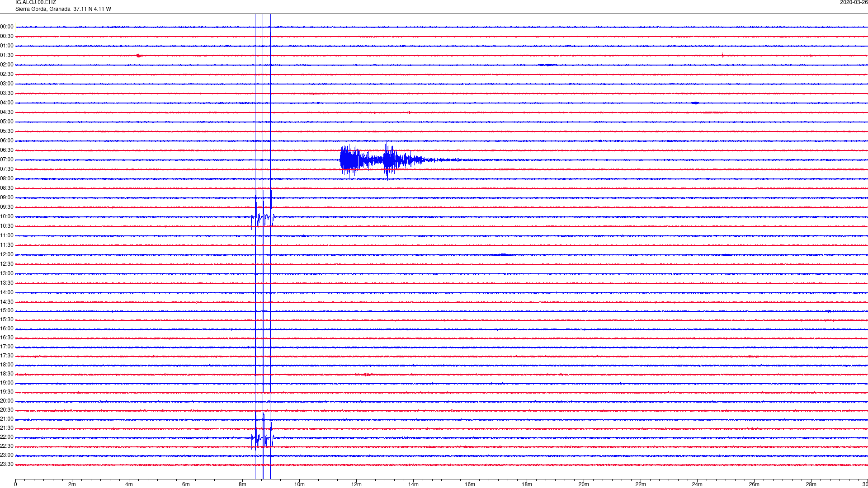Select the 12:00 time row label
This screenshot has width=868, height=488.
pos(7,254)
